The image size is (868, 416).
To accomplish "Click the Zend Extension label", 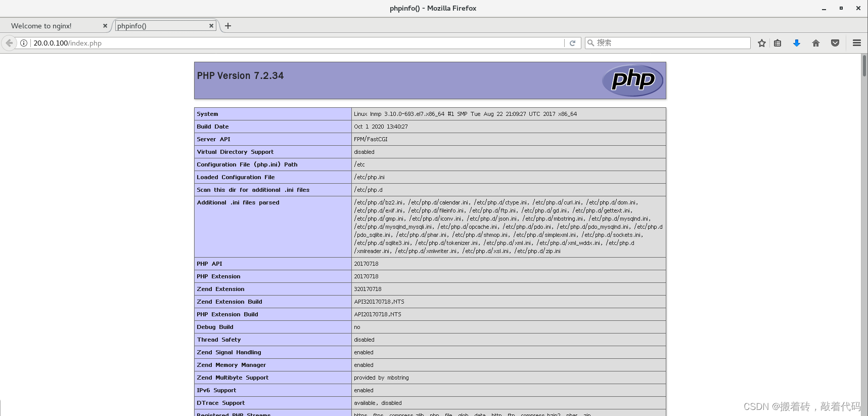I will tap(220, 289).
